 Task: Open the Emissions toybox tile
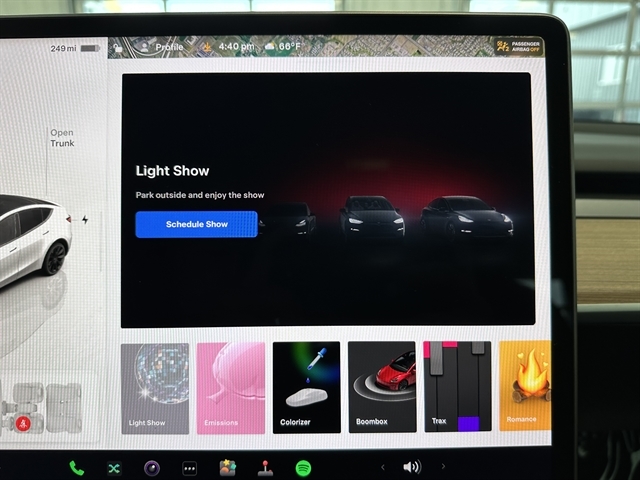(x=231, y=388)
